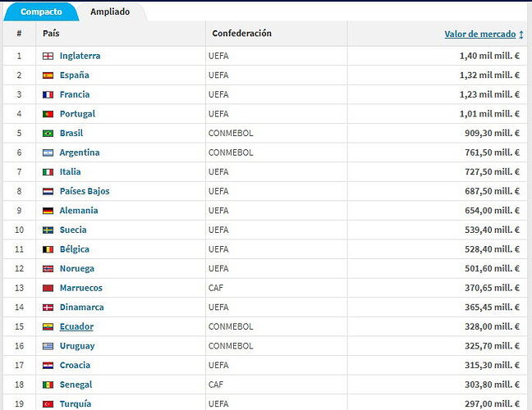Viewport: 532px width, 410px height.
Task: Click the England flag icon
Action: tap(48, 57)
